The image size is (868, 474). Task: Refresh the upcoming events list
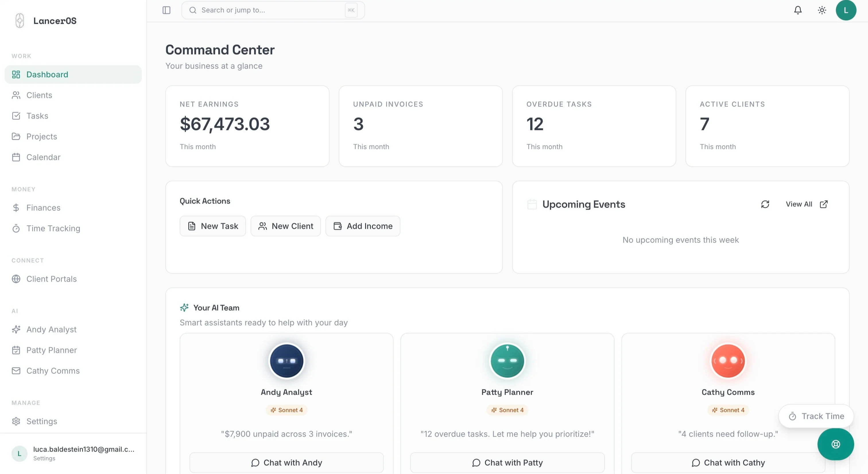tap(765, 204)
